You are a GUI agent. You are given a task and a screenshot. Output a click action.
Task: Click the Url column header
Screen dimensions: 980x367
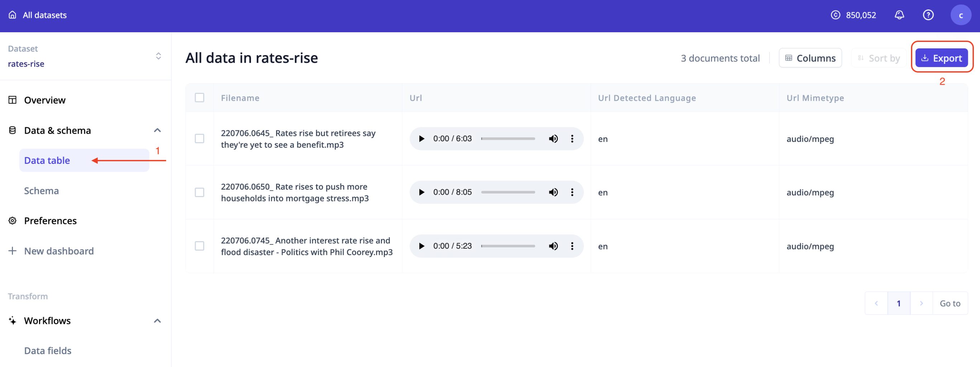[x=416, y=98]
